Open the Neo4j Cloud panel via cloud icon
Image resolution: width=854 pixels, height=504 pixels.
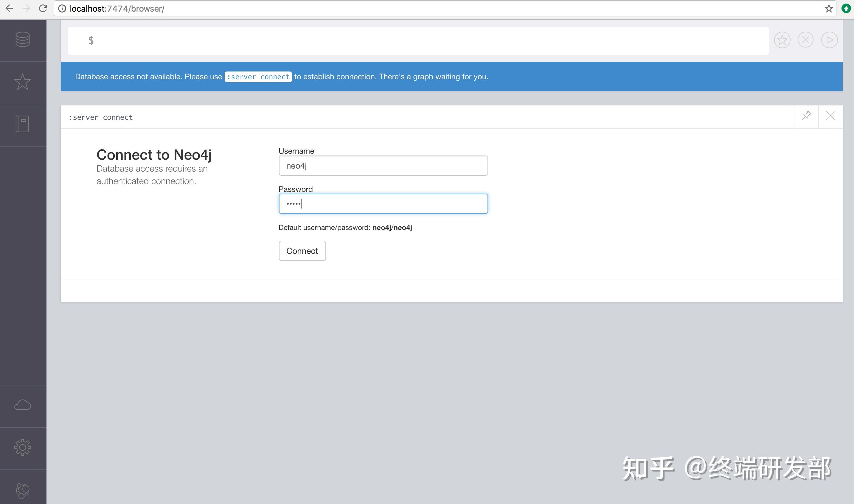(x=22, y=405)
